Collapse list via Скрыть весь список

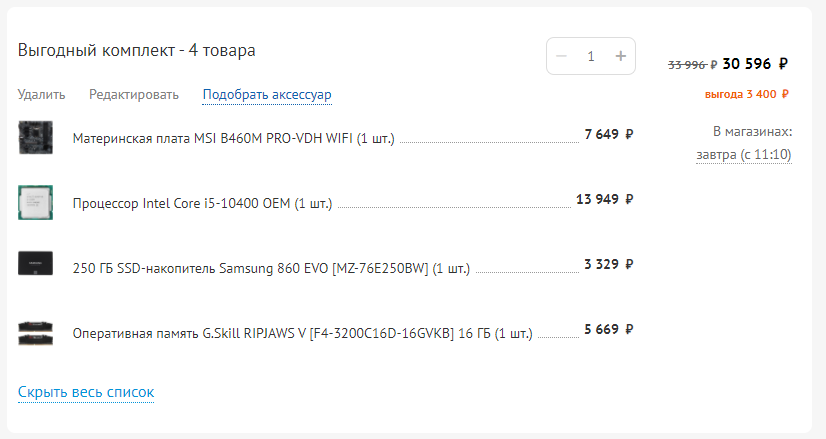tap(86, 392)
